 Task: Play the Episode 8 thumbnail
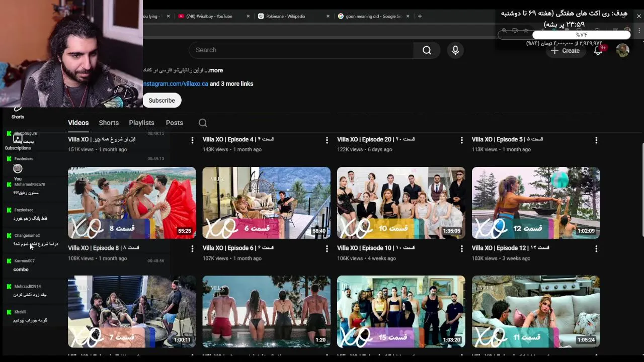132,203
